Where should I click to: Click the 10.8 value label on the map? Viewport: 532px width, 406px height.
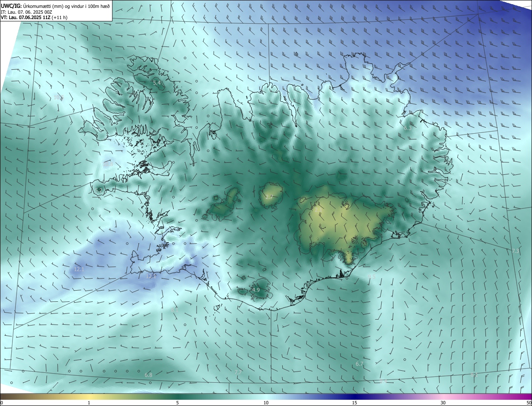click(x=108, y=164)
